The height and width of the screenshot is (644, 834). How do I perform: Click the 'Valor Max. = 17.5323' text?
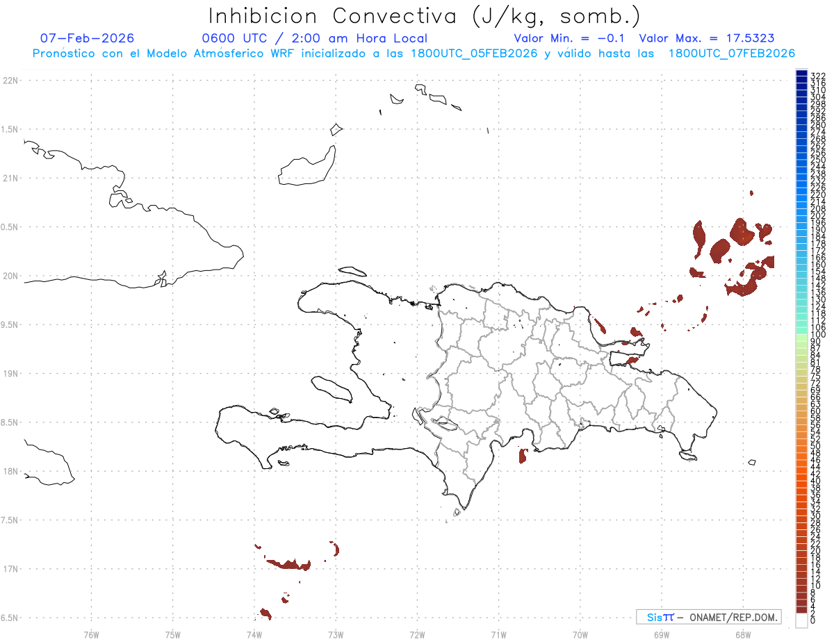[707, 38]
